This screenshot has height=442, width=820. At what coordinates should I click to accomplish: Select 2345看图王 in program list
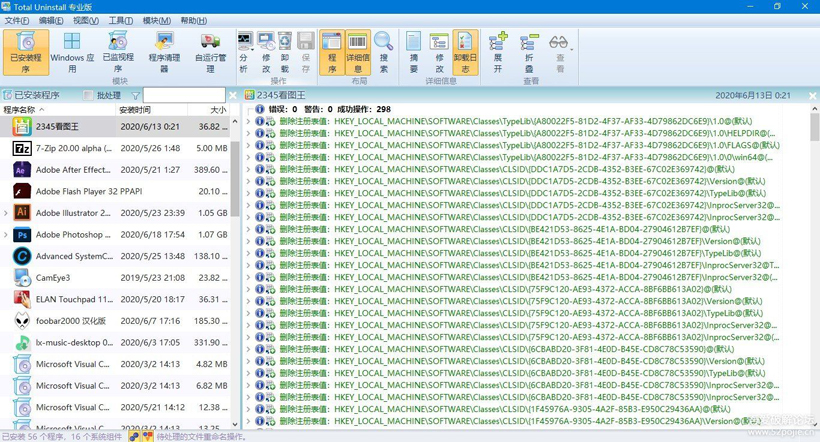coord(115,127)
